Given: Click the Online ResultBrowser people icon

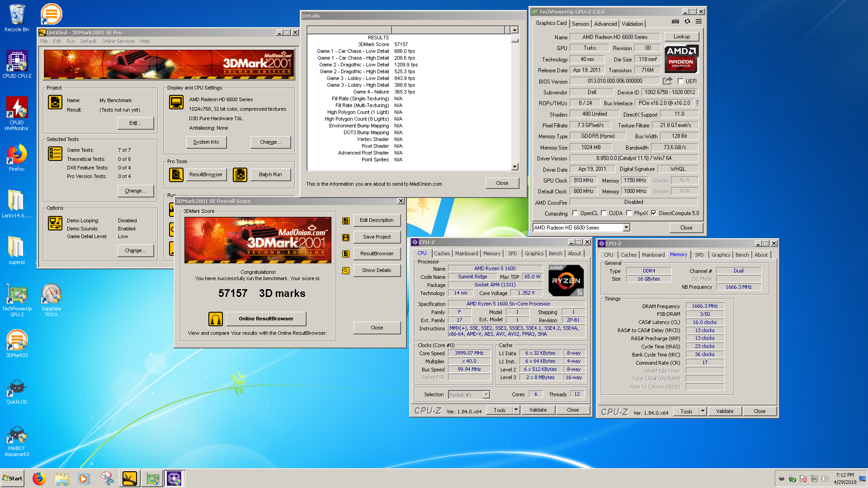Looking at the screenshot, I should pyautogui.click(x=216, y=319).
